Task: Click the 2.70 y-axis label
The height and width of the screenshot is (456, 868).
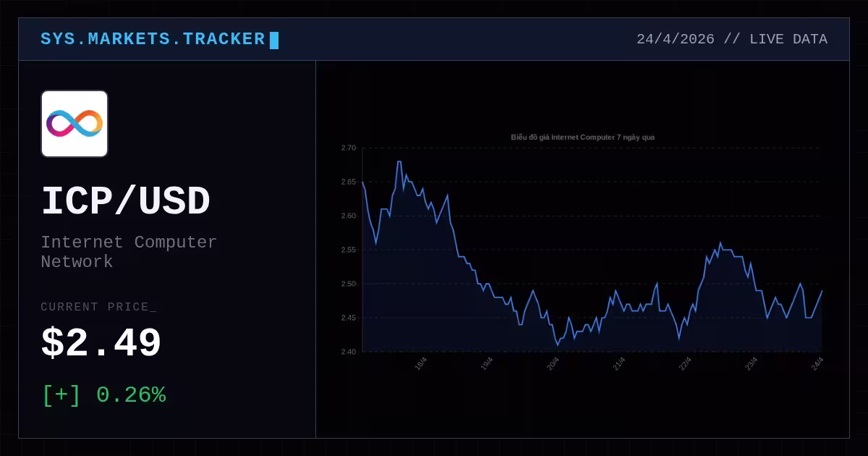Action: tap(349, 148)
